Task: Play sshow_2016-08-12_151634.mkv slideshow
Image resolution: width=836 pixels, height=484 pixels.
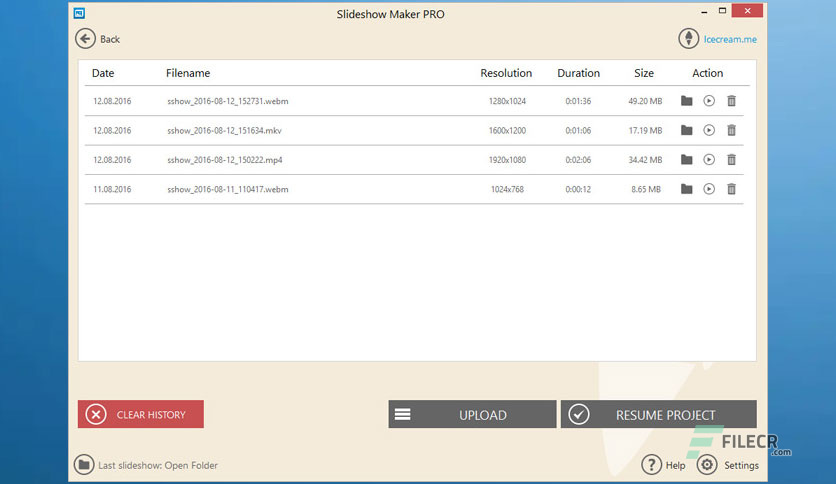Action: (x=709, y=130)
